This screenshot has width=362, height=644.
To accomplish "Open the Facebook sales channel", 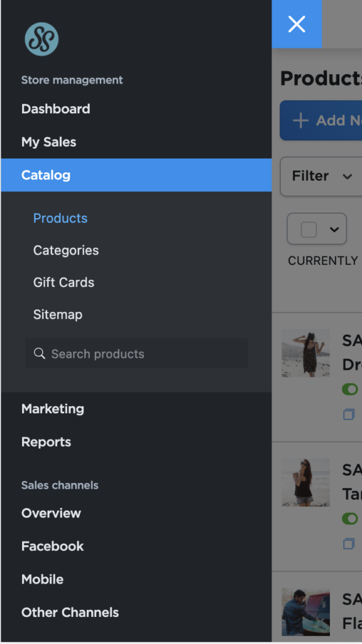I will (53, 547).
